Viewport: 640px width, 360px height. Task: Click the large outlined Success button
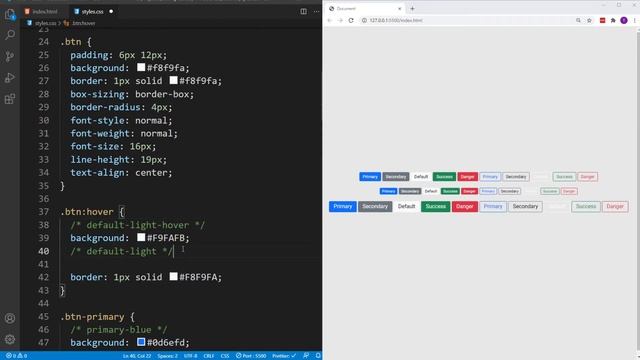click(x=586, y=207)
